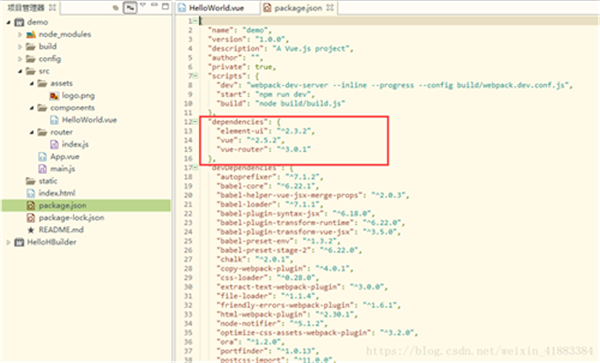Fold the dependencies block at line 12
The image size is (600, 363).
pos(196,122)
